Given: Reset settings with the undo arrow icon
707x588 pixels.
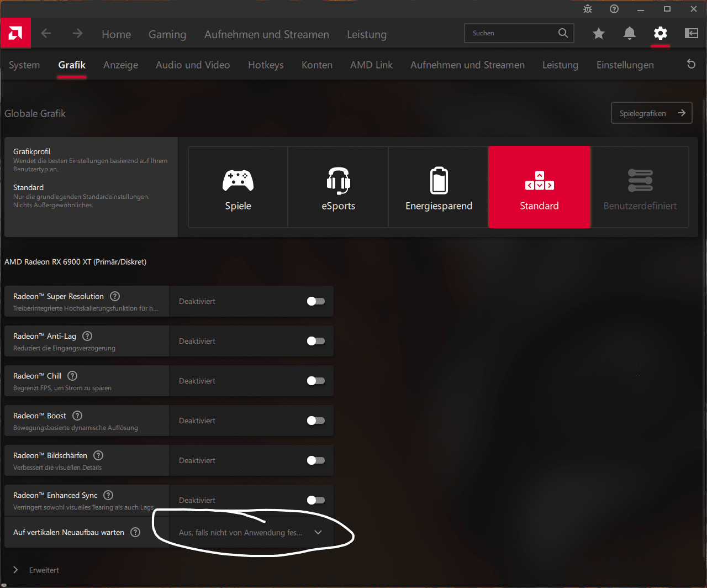Looking at the screenshot, I should [x=691, y=64].
